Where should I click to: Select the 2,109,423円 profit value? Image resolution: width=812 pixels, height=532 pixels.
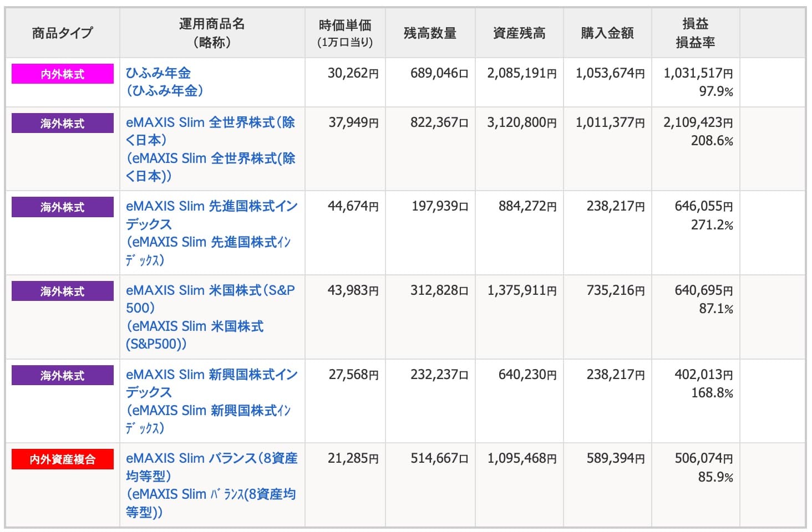pyautogui.click(x=698, y=122)
